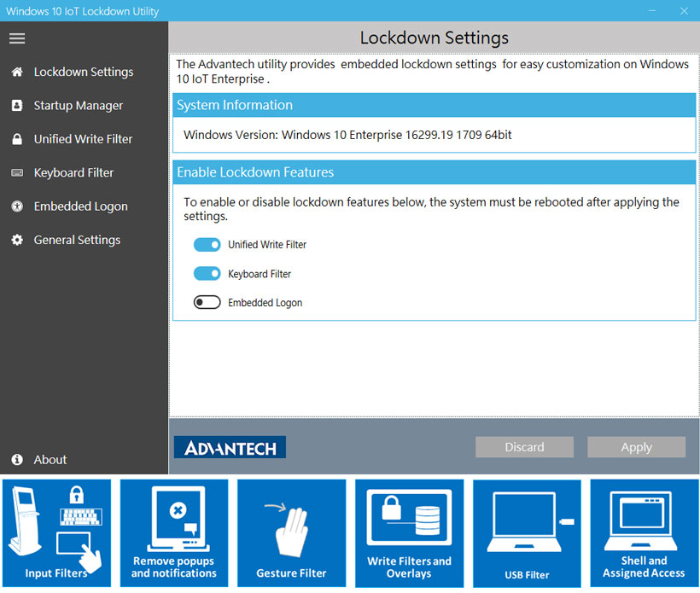The image size is (700, 593).
Task: Click the Enable Lockdown Features header
Action: [435, 172]
